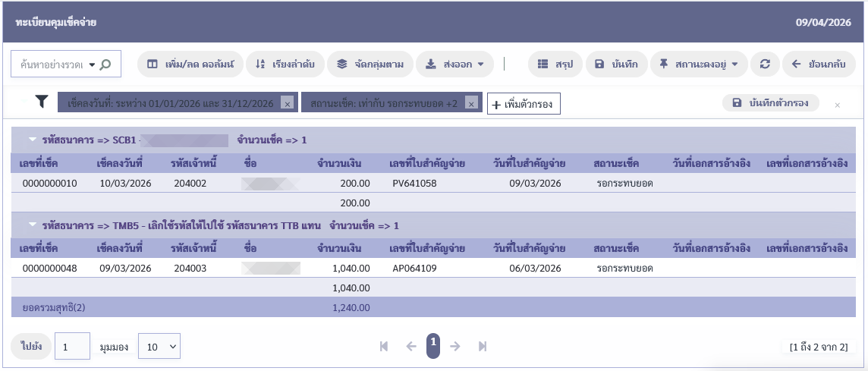Screen dimensions: 868x371
Task: Click the ย้อนกลับ back button
Action: click(x=818, y=64)
